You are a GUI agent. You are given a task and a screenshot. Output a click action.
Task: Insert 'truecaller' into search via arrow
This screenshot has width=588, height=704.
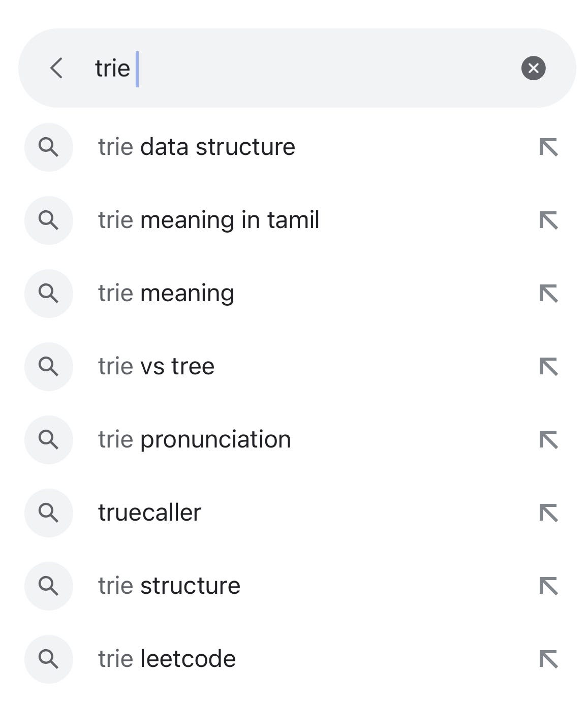point(548,513)
